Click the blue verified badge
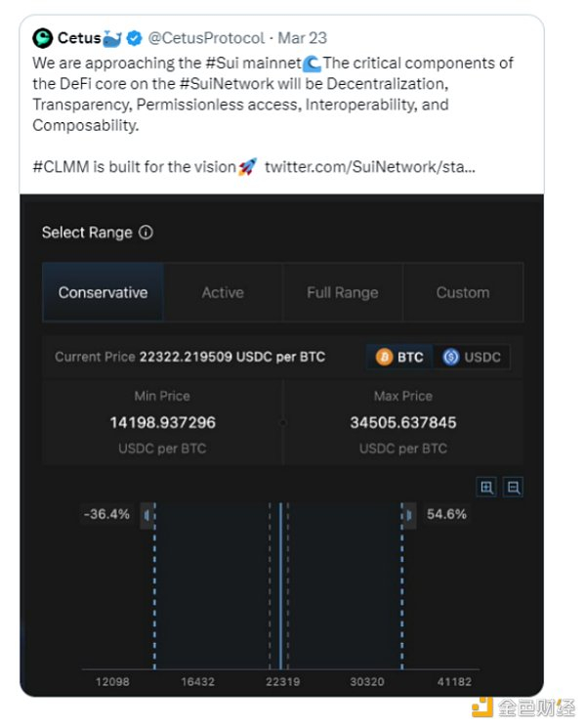The image size is (586, 728). (135, 39)
